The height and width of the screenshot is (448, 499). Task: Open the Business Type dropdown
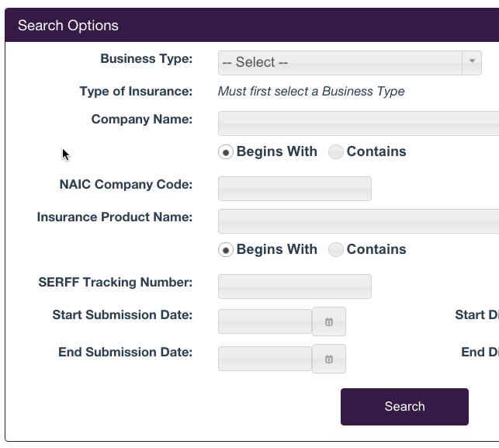[349, 63]
